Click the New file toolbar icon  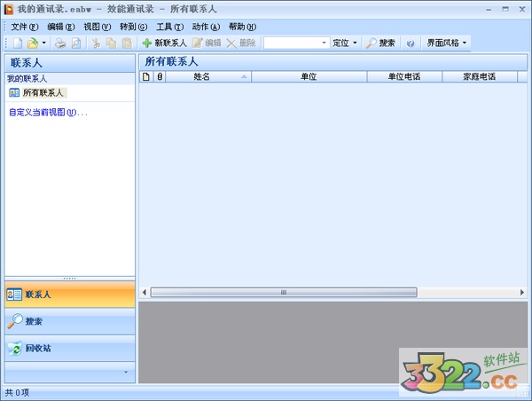click(18, 43)
